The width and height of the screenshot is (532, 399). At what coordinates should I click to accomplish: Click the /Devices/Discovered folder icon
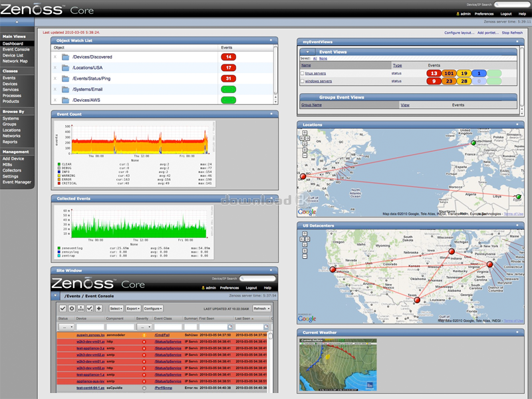[65, 57]
